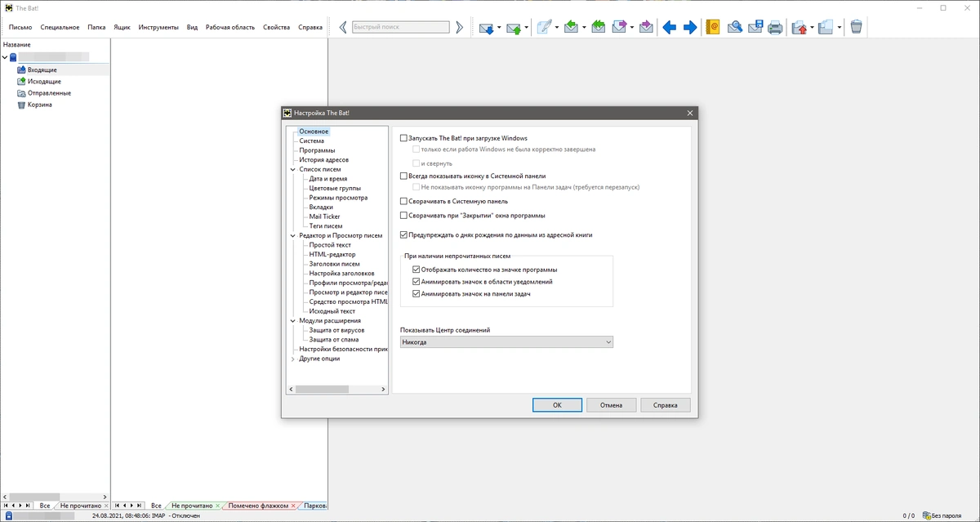Click OK in the Настройка The Bat! dialog
980x522 pixels.
pos(557,404)
